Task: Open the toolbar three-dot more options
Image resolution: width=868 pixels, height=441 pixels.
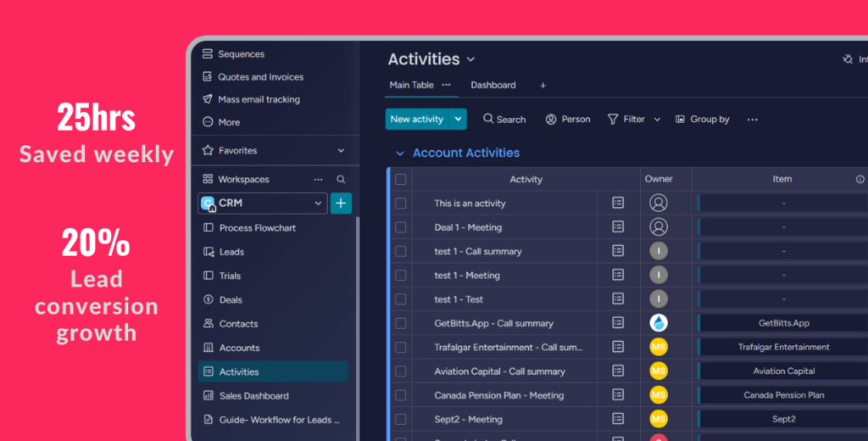Action: (752, 120)
